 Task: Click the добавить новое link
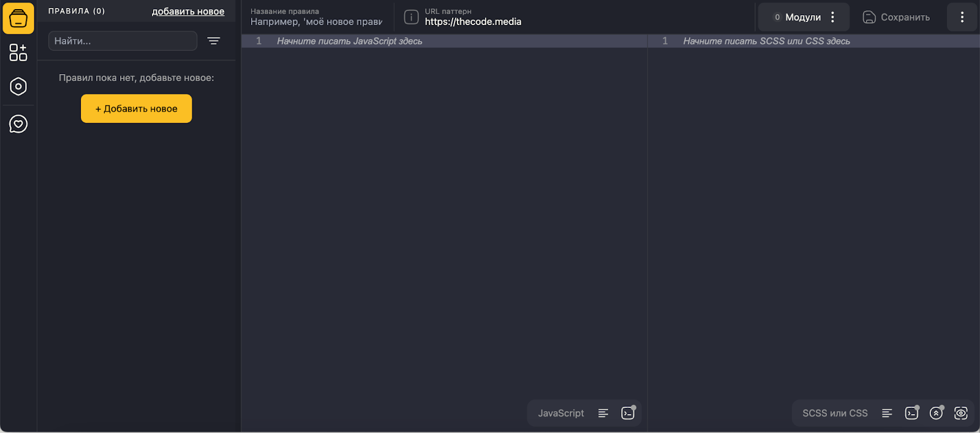point(188,12)
